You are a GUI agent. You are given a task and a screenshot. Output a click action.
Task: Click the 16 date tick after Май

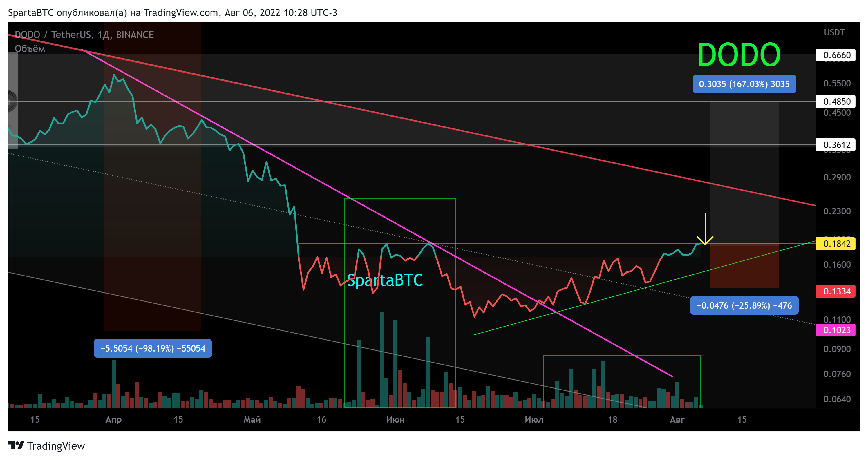[x=321, y=420]
